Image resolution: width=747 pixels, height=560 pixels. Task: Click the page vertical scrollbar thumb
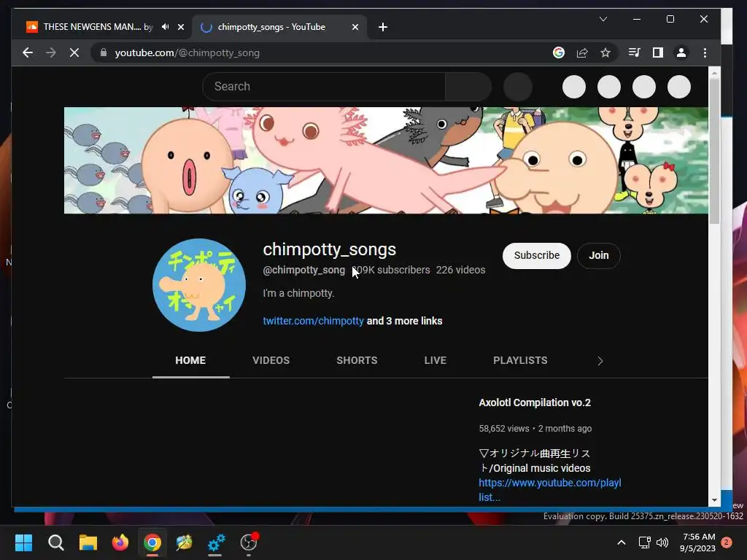pyautogui.click(x=713, y=150)
